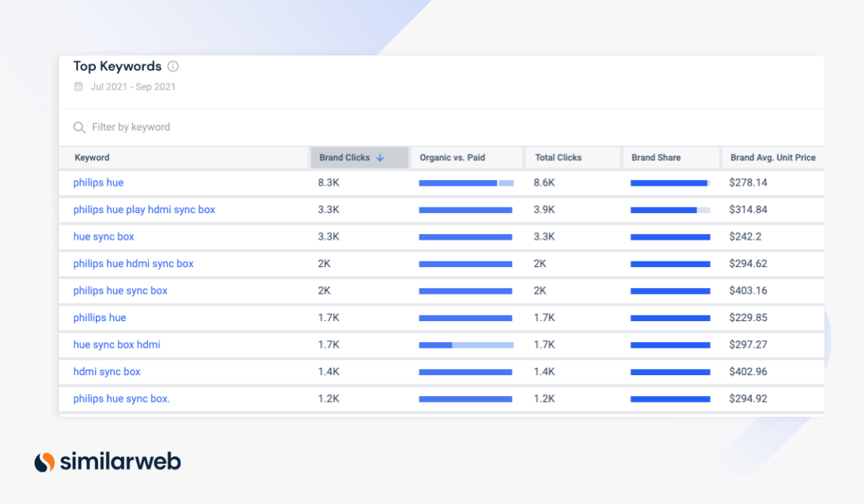Viewport: 864px width, 504px height.
Task: Open the philips hue keyword link
Action: click(98, 183)
